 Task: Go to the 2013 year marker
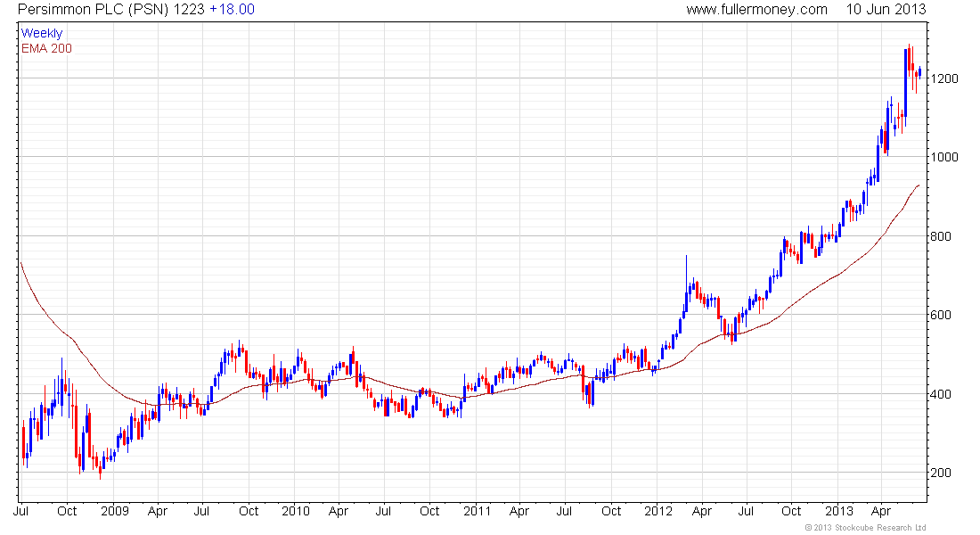tap(839, 511)
